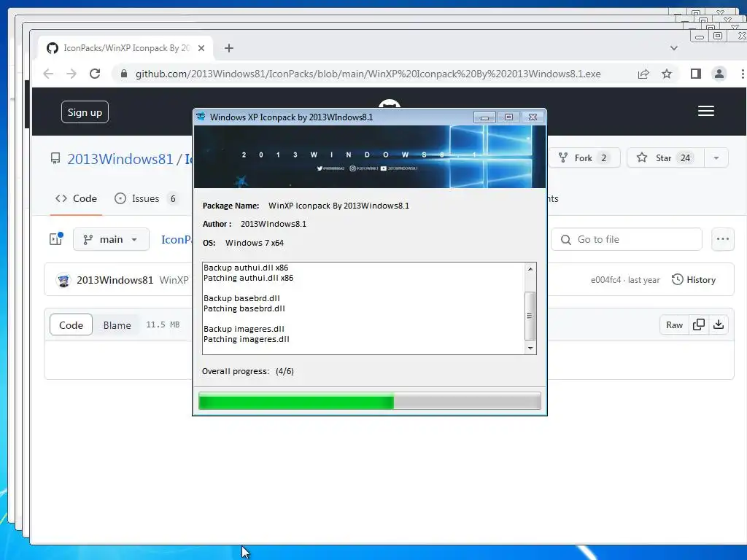Click the 2013Windows banner image
This screenshot has height=560, width=747.
coord(370,157)
